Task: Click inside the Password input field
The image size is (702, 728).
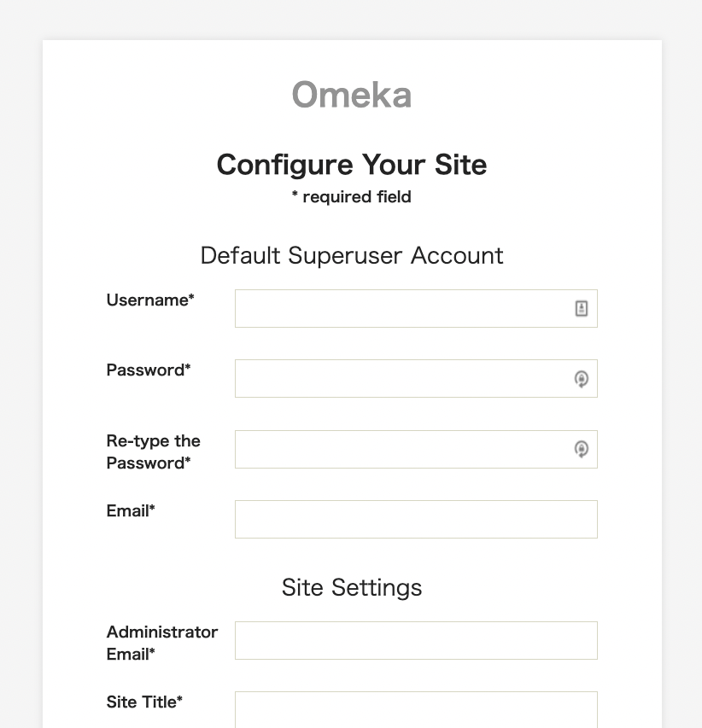Action: 401,378
